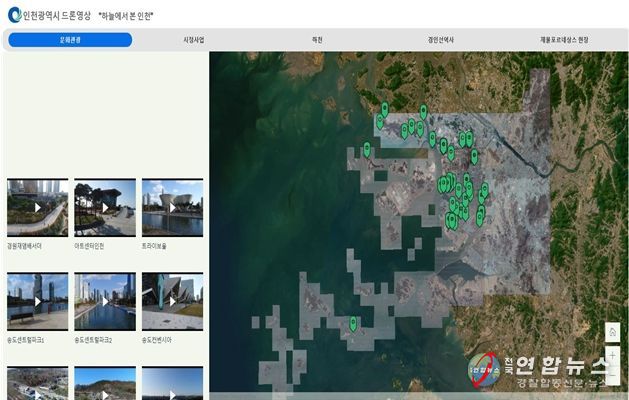Screen dimensions: 629x400
Task: Play the 아트센터인천 drone video
Action: click(x=105, y=207)
